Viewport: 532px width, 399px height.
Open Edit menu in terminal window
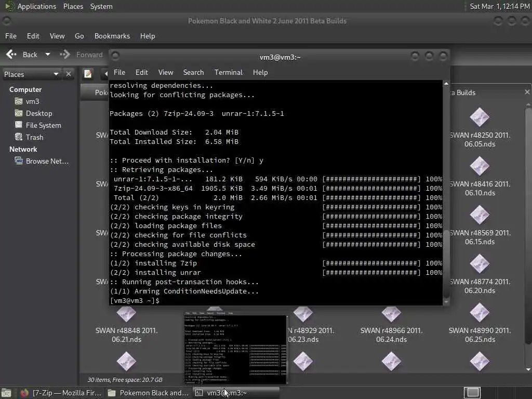[x=141, y=72]
